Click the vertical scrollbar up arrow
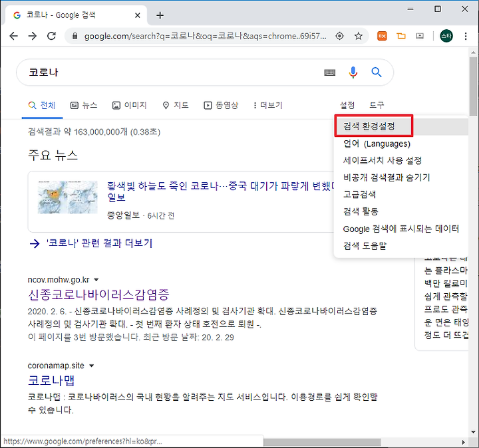 pyautogui.click(x=473, y=53)
